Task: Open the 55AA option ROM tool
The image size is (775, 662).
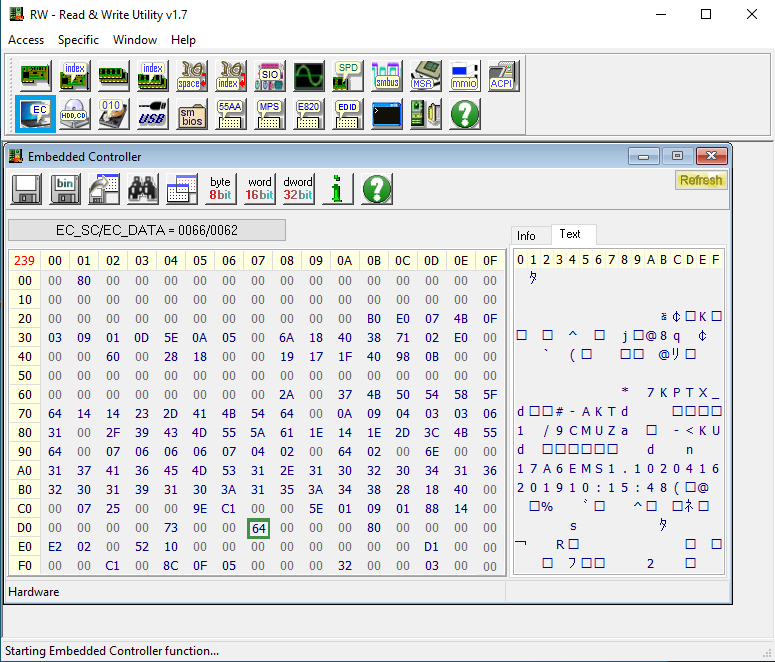Action: click(x=231, y=114)
